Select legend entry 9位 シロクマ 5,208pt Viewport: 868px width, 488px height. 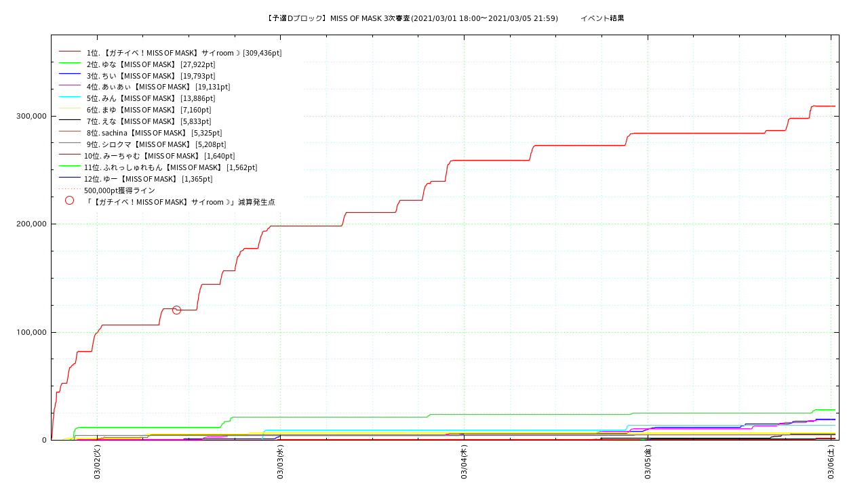tap(156, 144)
